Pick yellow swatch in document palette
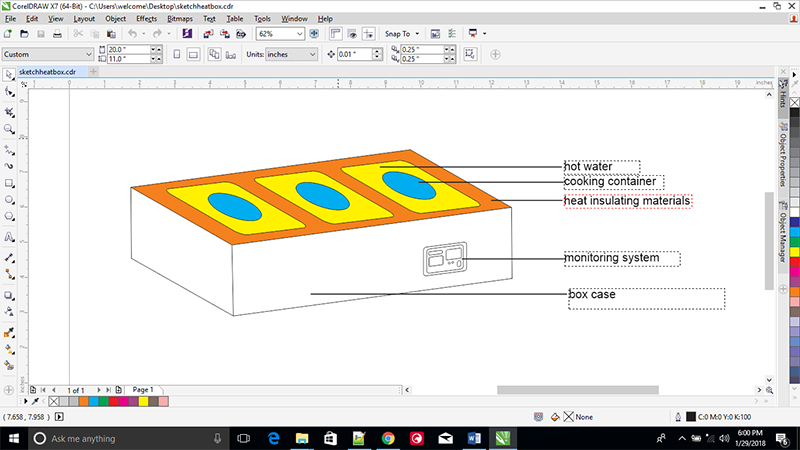Image resolution: width=800 pixels, height=450 pixels. [x=144, y=401]
